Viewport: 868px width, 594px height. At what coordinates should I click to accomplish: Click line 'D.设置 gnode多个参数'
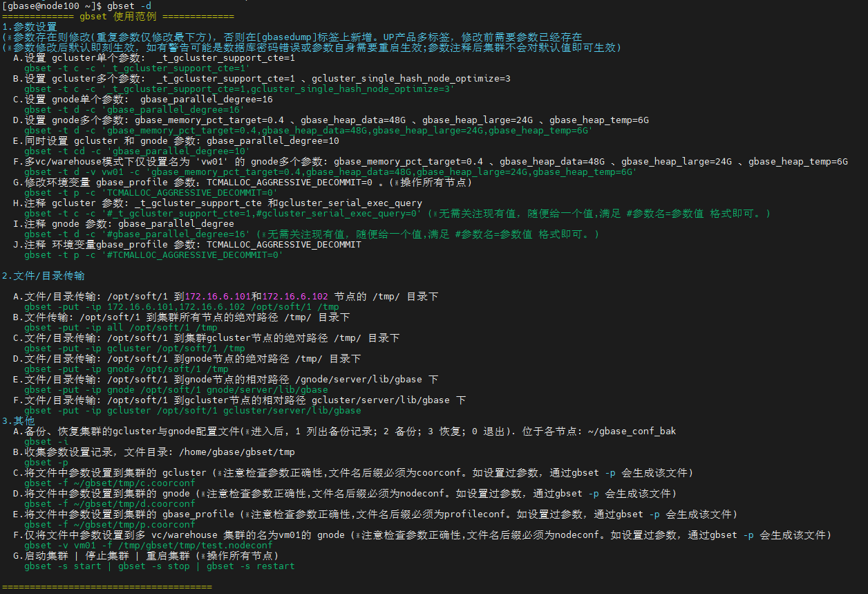(331, 120)
